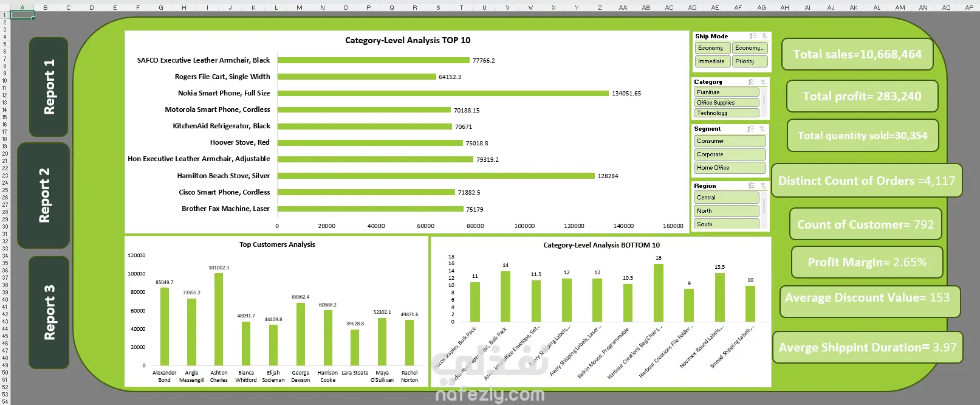The width and height of the screenshot is (980, 405).
Task: Select the Corporate segment option
Action: [x=730, y=154]
